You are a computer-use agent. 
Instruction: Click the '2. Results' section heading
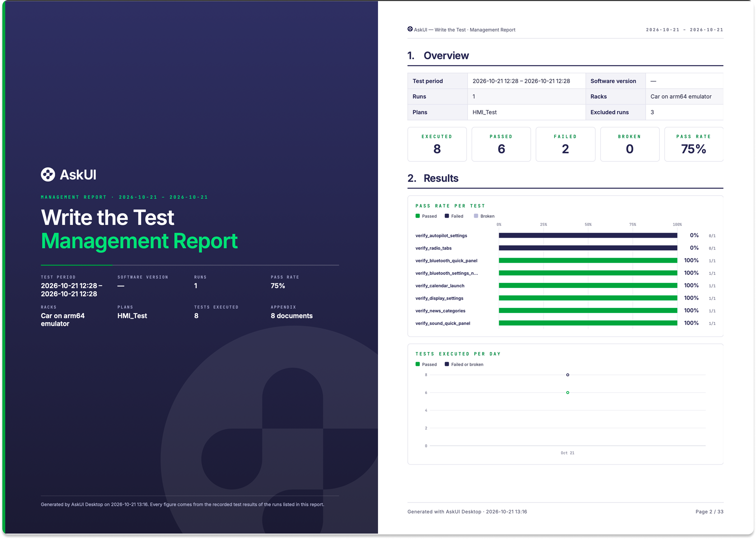433,178
